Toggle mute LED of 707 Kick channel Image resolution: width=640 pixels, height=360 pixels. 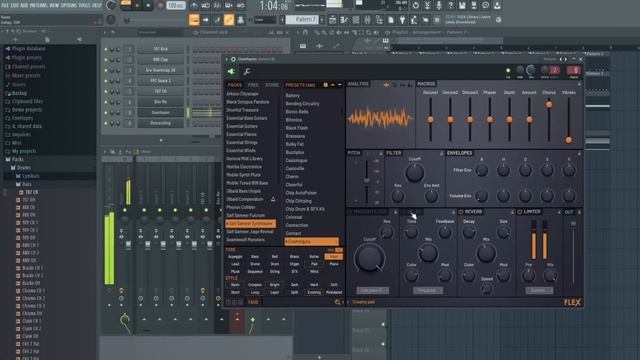tap(106, 49)
